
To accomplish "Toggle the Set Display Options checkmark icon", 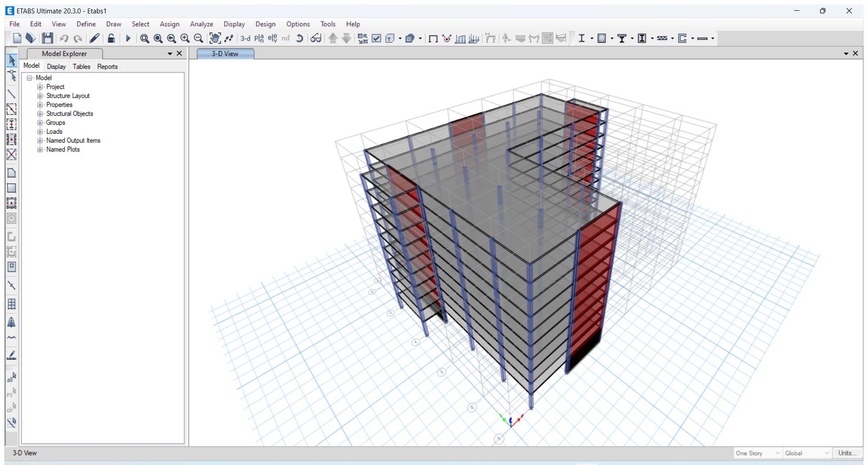I will [377, 38].
